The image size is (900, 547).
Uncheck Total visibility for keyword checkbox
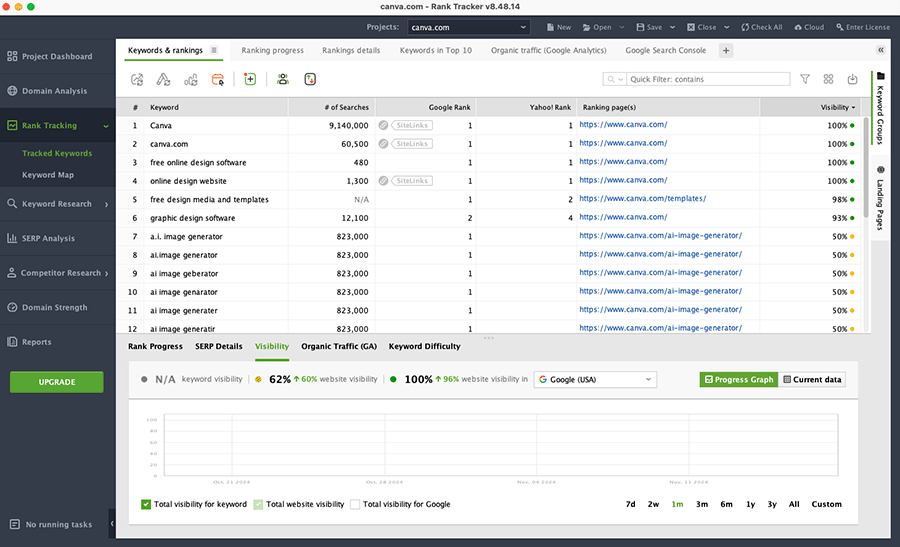pyautogui.click(x=146, y=504)
